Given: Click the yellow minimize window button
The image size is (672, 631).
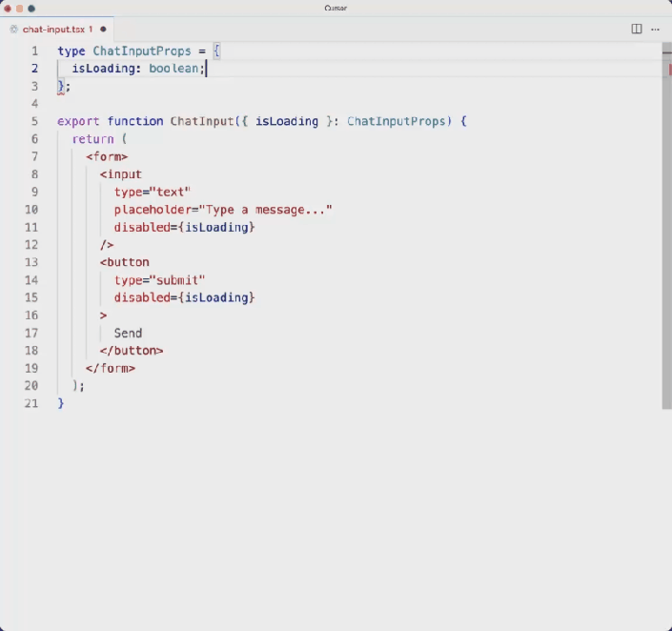Looking at the screenshot, I should 19,8.
